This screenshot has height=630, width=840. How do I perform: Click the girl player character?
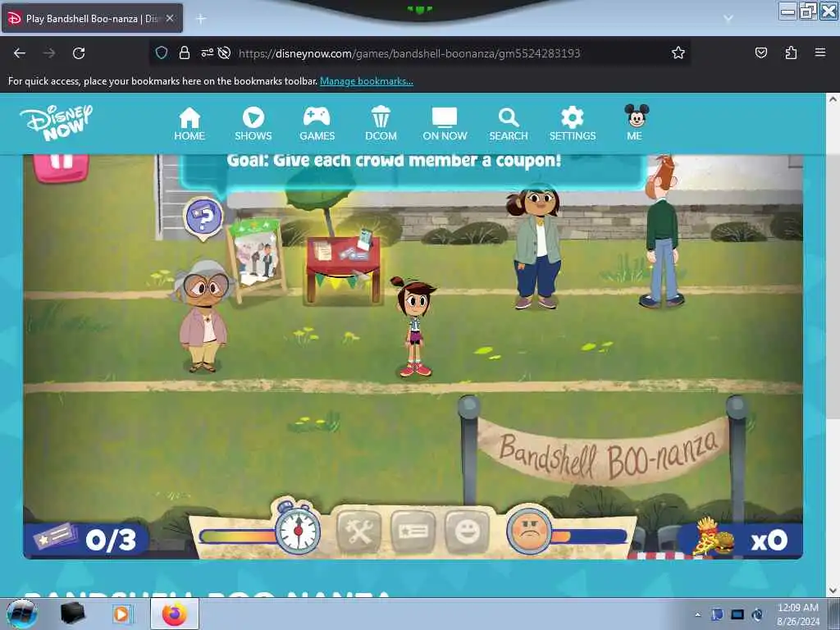point(414,326)
